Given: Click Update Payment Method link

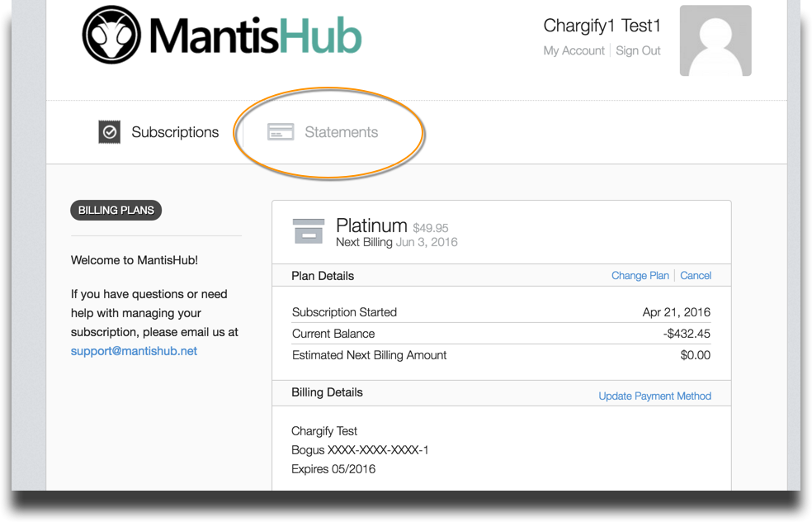Looking at the screenshot, I should coord(654,396).
